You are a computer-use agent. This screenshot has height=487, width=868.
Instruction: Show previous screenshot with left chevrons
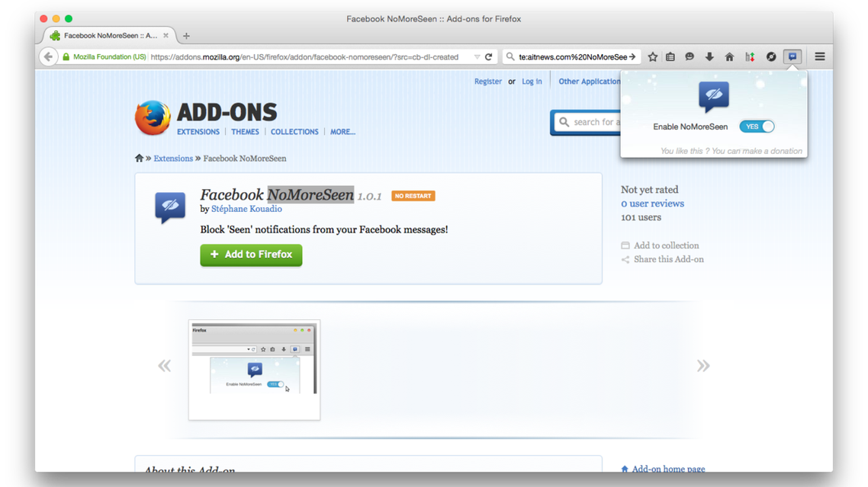pyautogui.click(x=165, y=366)
